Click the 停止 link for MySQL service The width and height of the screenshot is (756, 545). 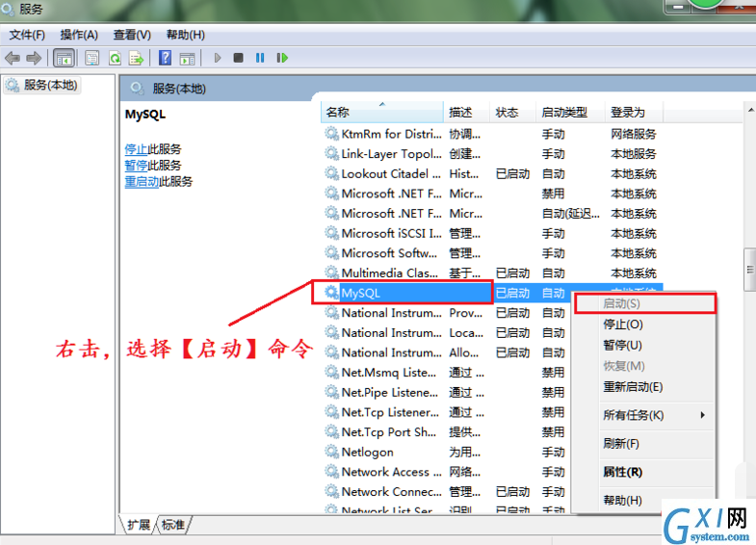click(x=136, y=149)
